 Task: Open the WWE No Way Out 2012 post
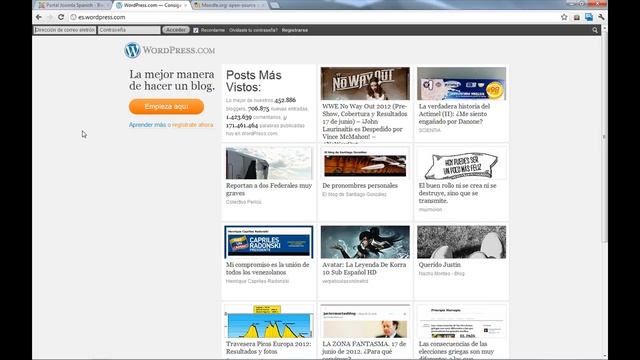(x=365, y=122)
